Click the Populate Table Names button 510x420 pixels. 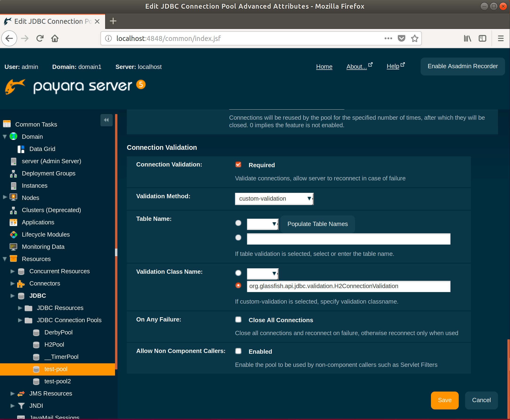[x=317, y=224]
